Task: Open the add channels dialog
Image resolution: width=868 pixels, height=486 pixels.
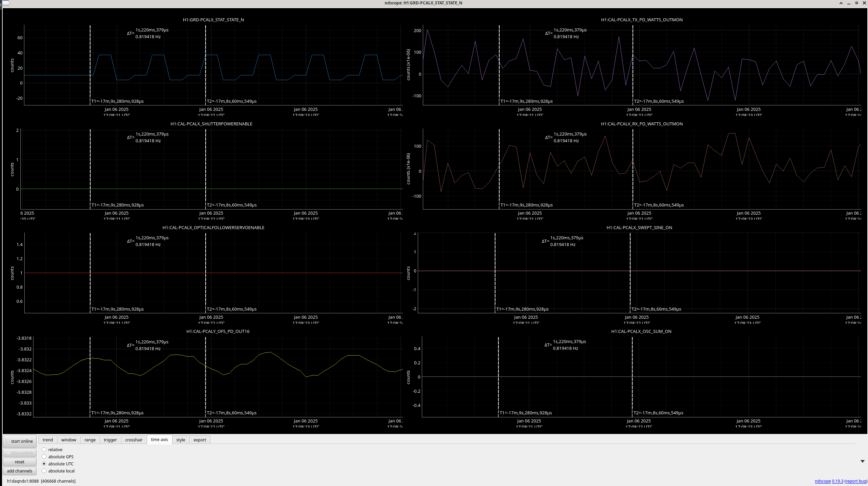Action: pos(20,471)
